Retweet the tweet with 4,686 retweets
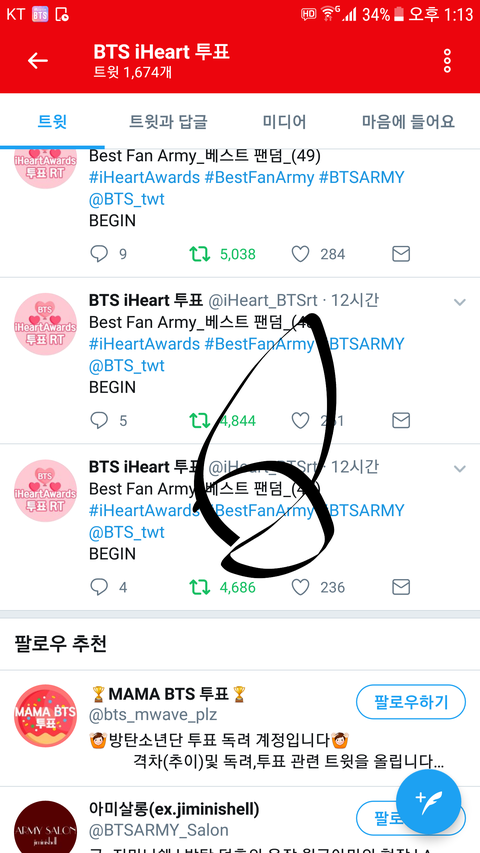The width and height of the screenshot is (480, 853). pyautogui.click(x=199, y=587)
